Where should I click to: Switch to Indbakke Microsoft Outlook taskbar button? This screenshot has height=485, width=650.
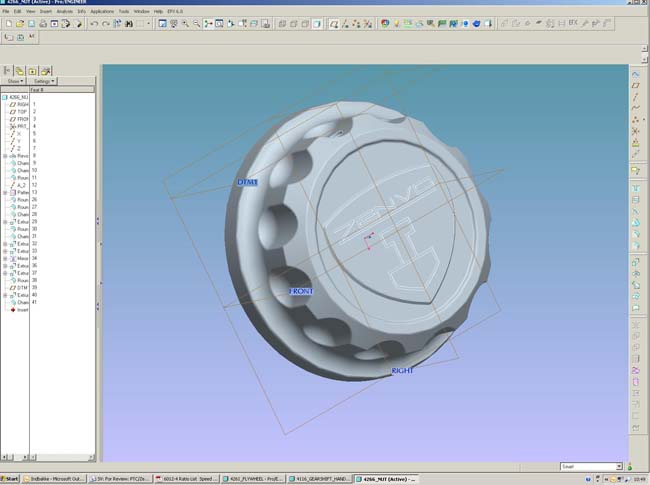point(54,479)
